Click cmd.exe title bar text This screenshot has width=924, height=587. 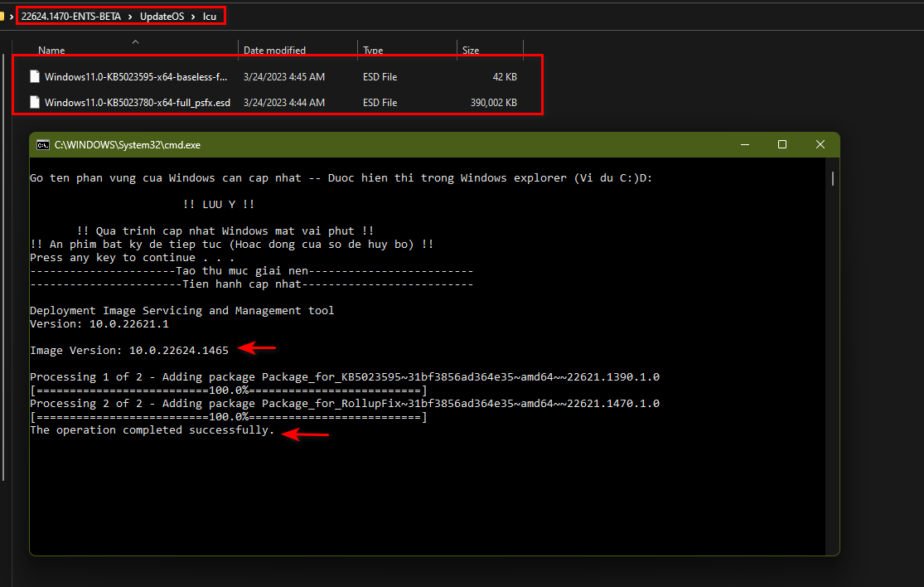(128, 145)
